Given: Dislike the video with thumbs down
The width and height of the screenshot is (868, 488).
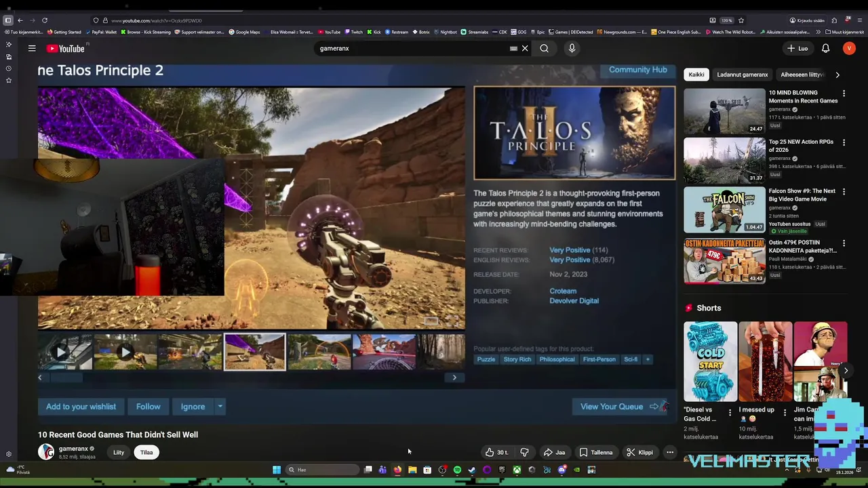Looking at the screenshot, I should pos(524,452).
